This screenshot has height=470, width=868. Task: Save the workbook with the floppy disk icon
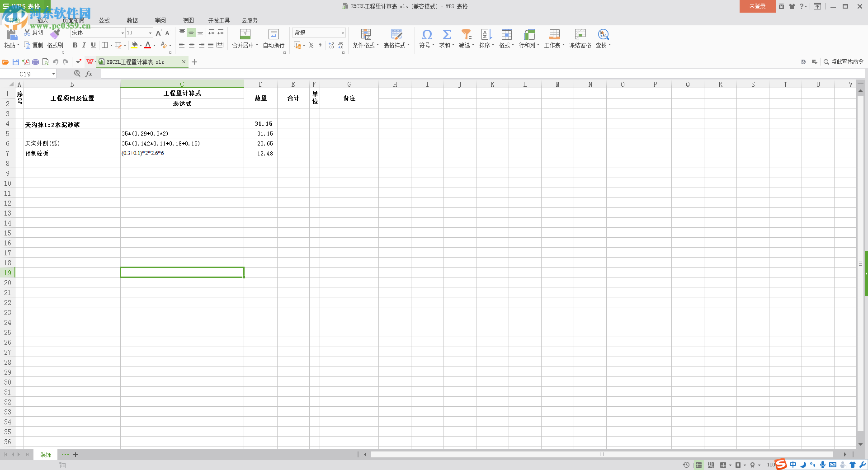[x=16, y=62]
